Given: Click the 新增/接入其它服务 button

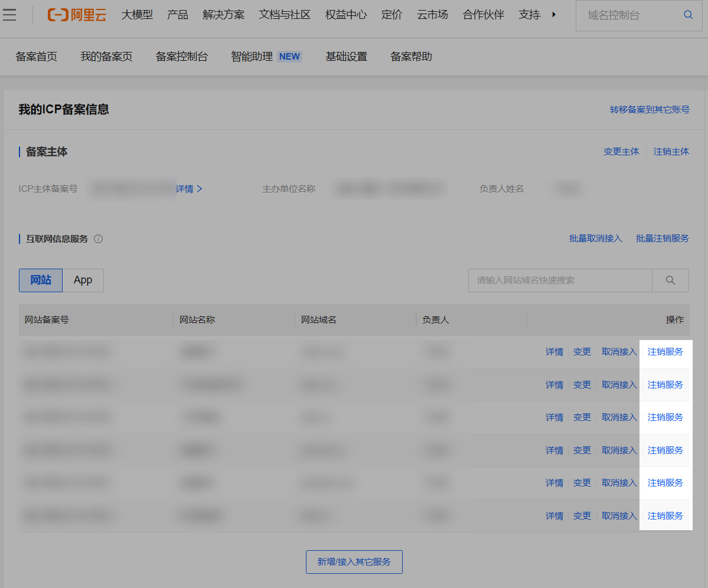Looking at the screenshot, I should pyautogui.click(x=354, y=561).
